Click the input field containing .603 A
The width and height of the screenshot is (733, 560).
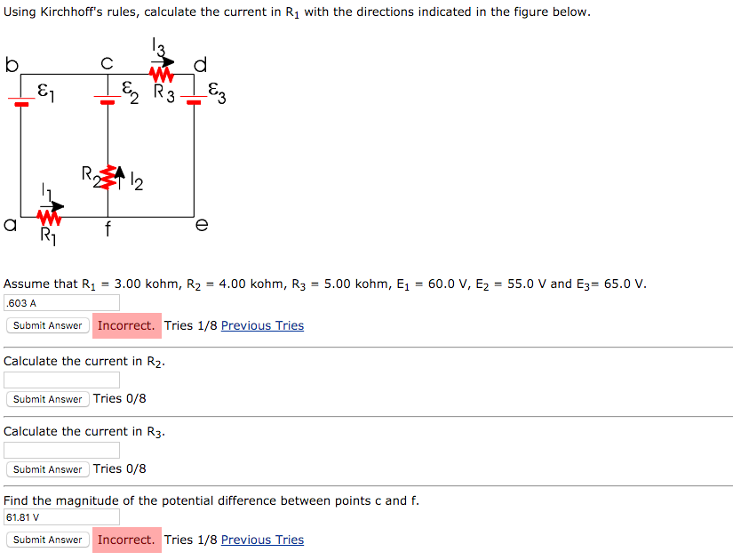(60, 302)
